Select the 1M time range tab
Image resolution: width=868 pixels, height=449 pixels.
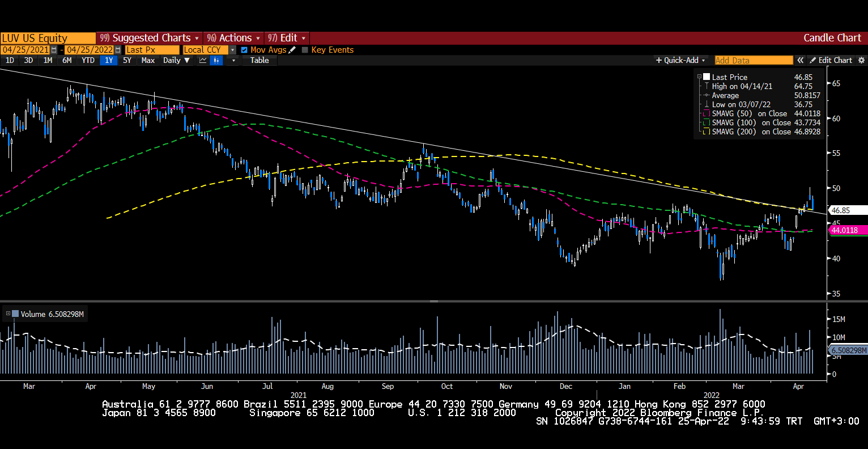[x=48, y=60]
